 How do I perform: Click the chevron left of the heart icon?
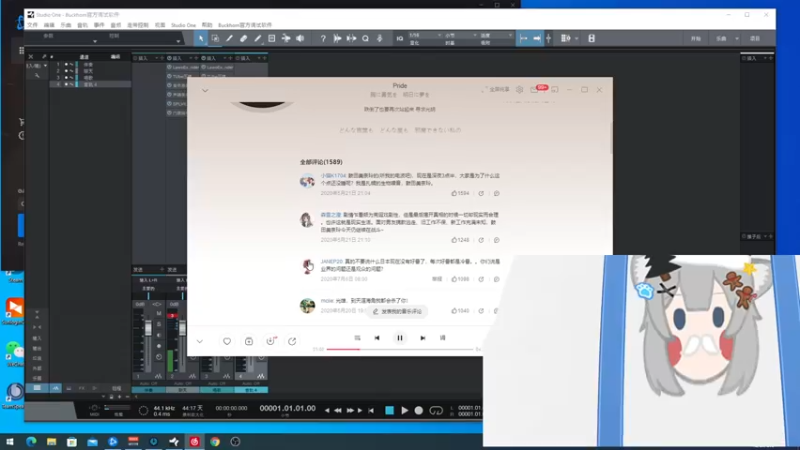click(199, 341)
